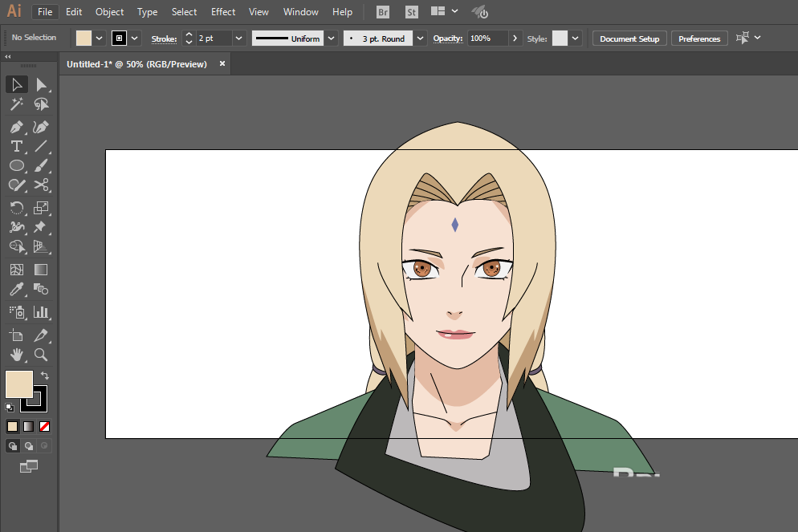This screenshot has width=798, height=532.
Task: Select the Shaper tool
Action: click(17, 185)
